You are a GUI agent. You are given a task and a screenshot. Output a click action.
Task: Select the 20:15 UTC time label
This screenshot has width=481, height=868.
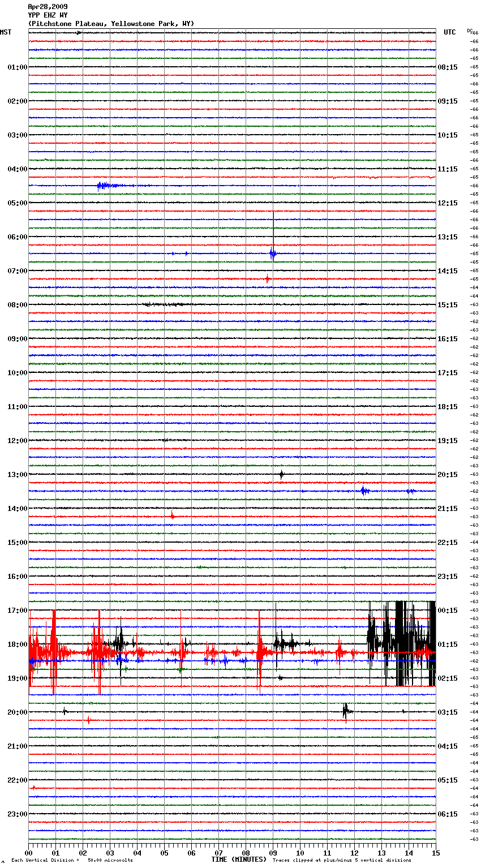(x=448, y=475)
